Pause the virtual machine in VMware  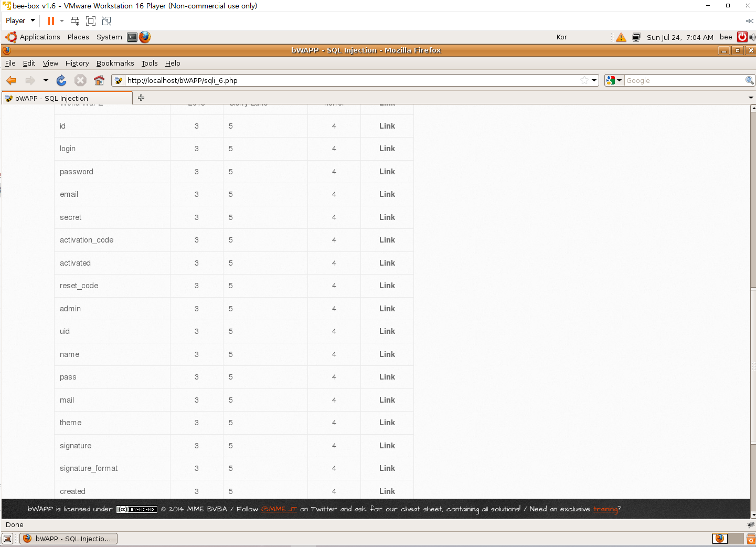(x=51, y=21)
